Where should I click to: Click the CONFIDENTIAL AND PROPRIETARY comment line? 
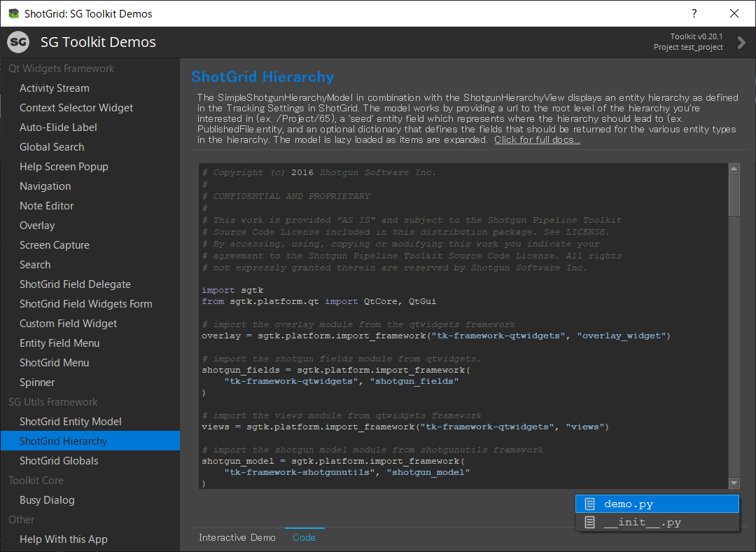[286, 196]
